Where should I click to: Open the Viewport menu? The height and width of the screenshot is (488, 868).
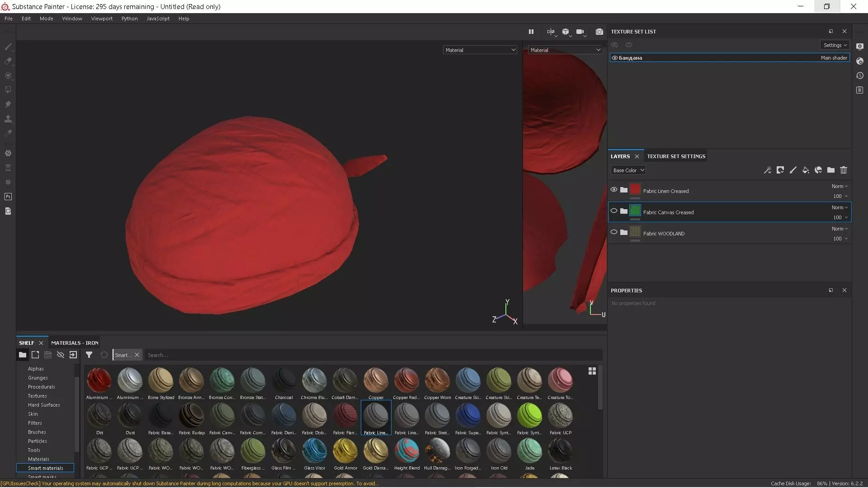[102, 19]
